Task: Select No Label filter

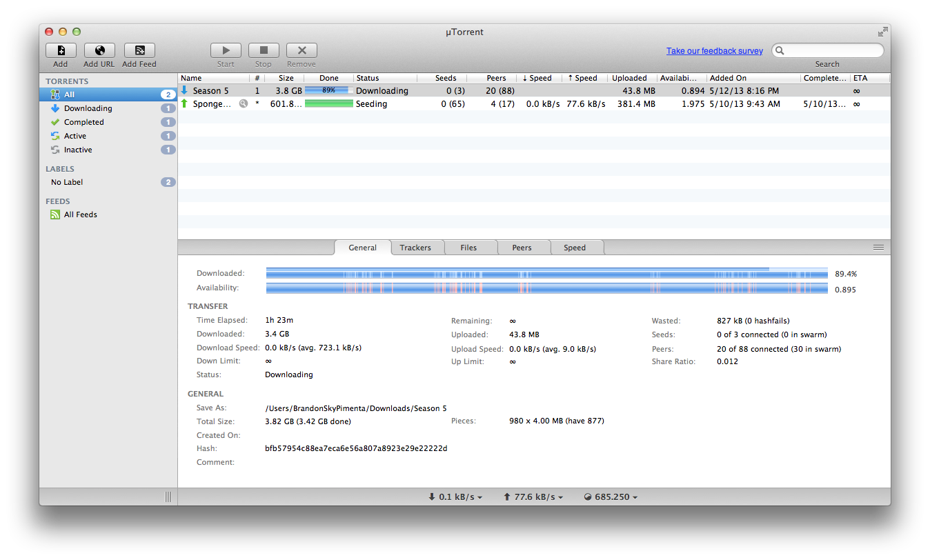Action: tap(108, 182)
